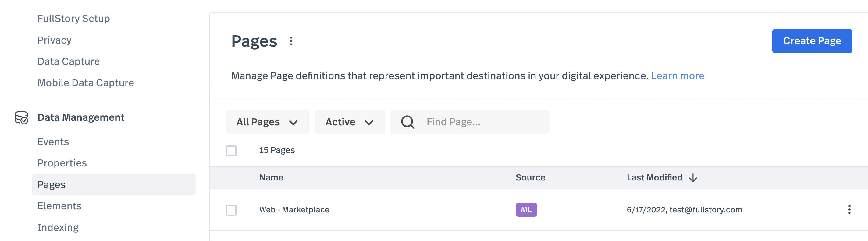Check the Web - Marketplace row checkbox
This screenshot has height=241, width=868.
[231, 210]
